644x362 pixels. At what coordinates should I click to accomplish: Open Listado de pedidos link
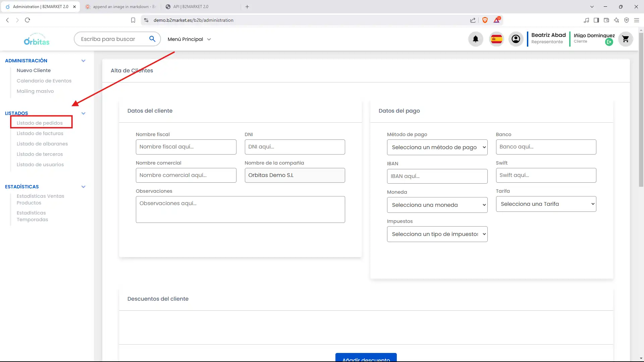(x=40, y=123)
